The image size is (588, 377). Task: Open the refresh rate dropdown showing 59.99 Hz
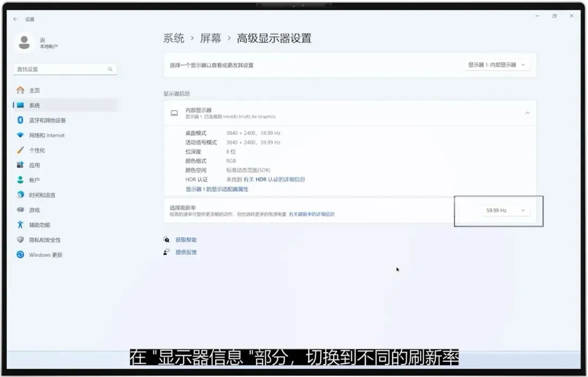coord(505,210)
